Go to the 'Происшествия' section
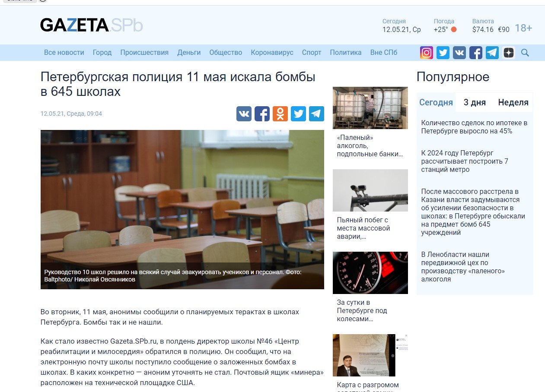545x392 pixels. 144,53
